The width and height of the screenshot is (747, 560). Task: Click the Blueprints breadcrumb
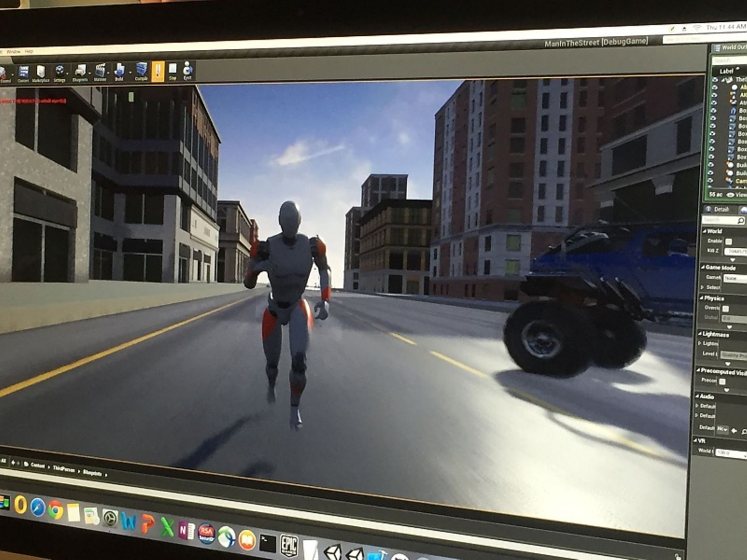coord(92,472)
